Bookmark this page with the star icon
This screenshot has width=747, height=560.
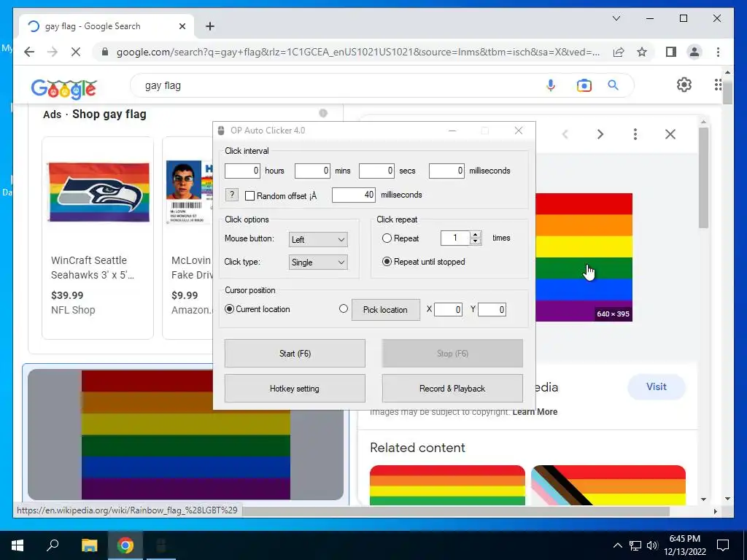pyautogui.click(x=642, y=52)
